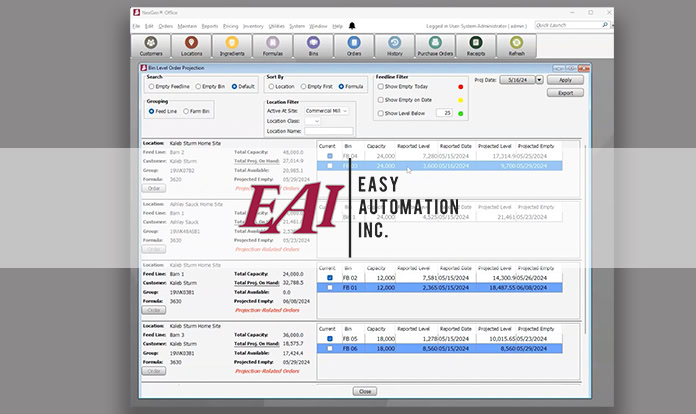Enable Show Level Below checkbox
This screenshot has width=696, height=414.
pos(380,113)
